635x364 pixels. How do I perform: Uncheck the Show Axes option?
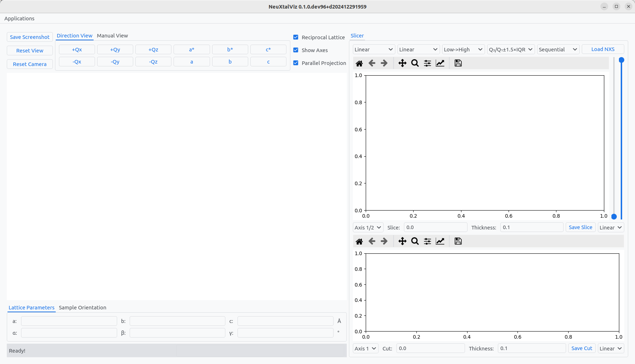(296, 50)
